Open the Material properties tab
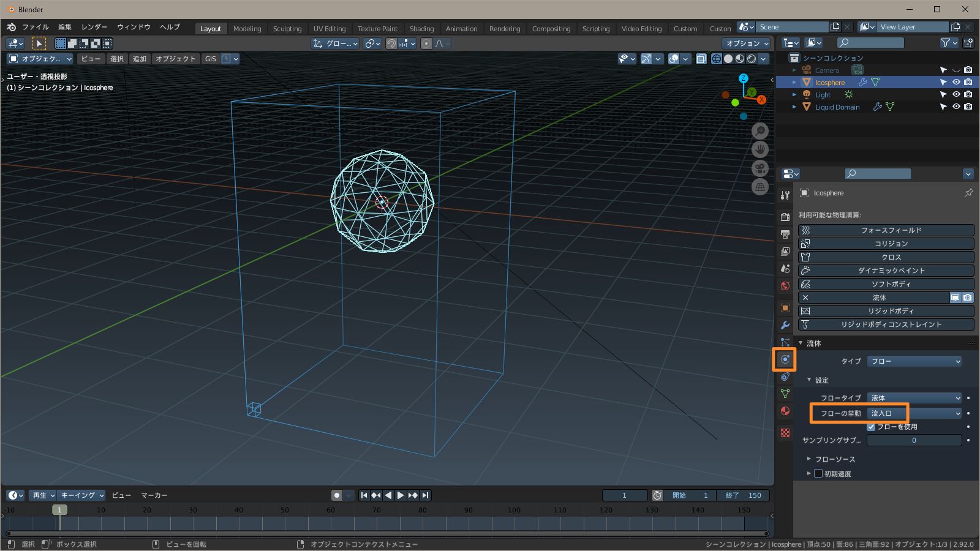The height and width of the screenshot is (551, 980). pyautogui.click(x=785, y=411)
